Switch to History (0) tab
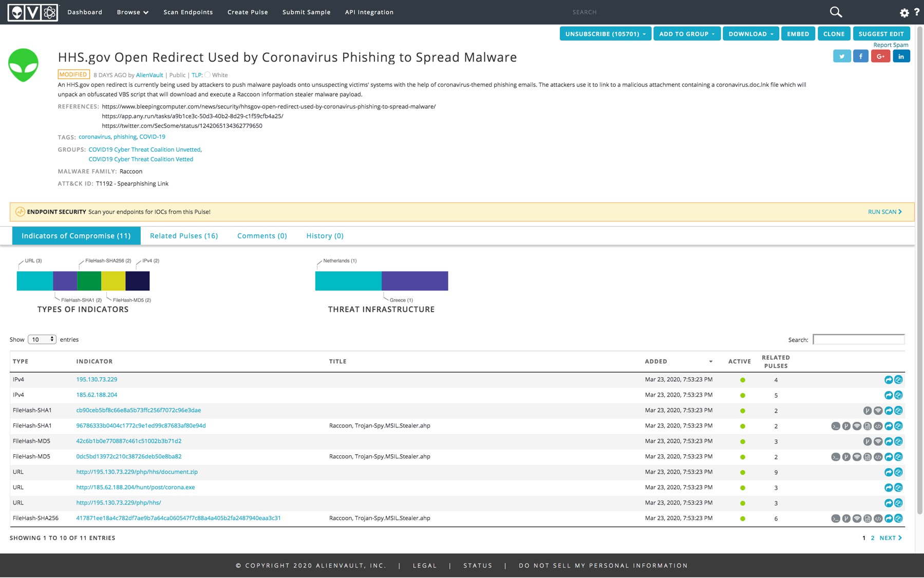924x578 pixels. [325, 236]
